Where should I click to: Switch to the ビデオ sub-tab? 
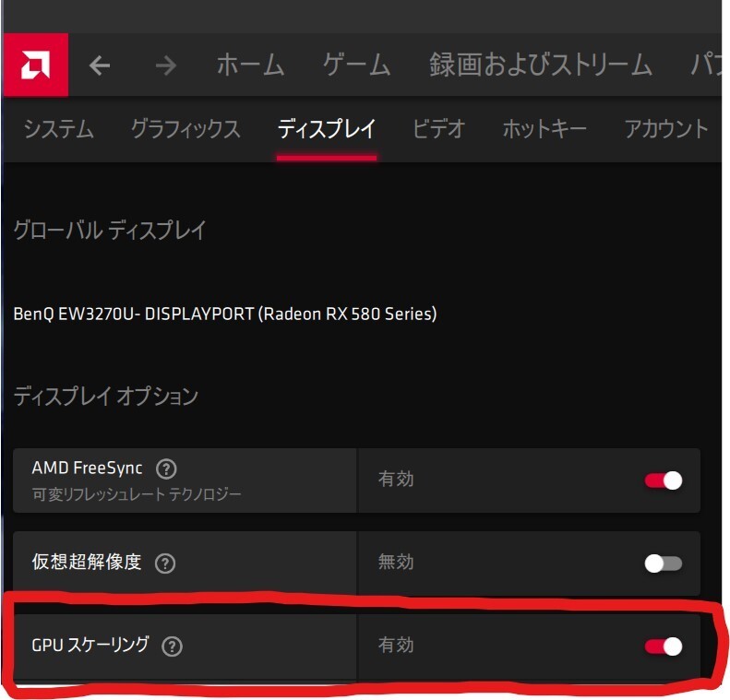[438, 129]
